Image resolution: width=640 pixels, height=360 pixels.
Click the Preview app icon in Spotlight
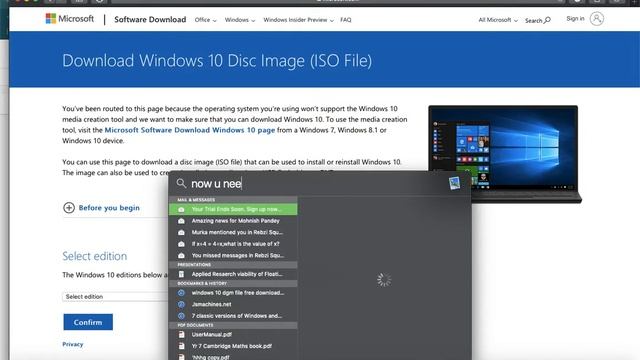tap(454, 183)
